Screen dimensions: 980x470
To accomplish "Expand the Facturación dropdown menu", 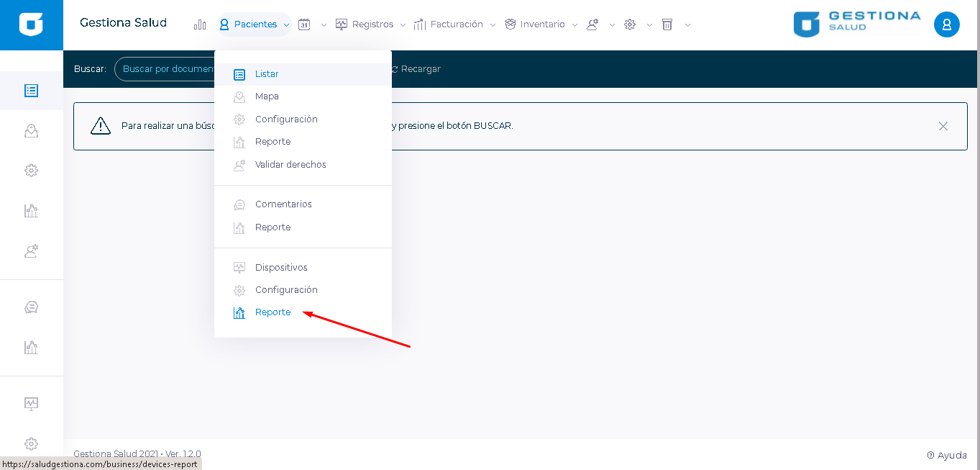I will click(x=455, y=24).
